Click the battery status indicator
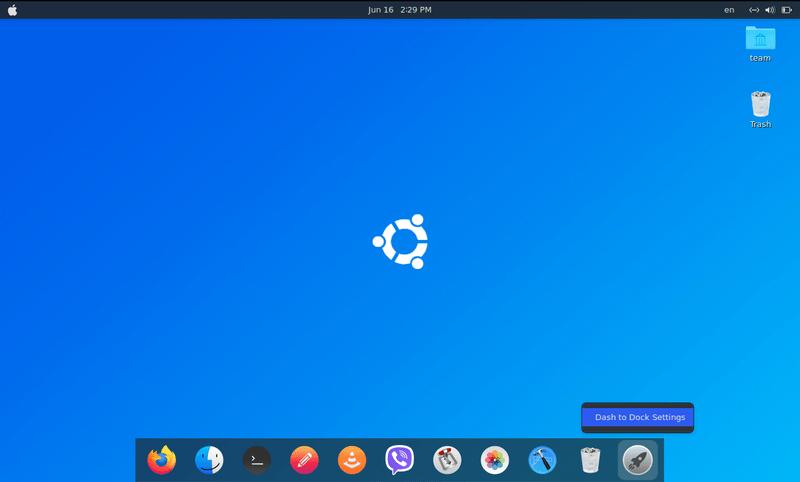Screen dimensions: 800x482 (x=785, y=10)
